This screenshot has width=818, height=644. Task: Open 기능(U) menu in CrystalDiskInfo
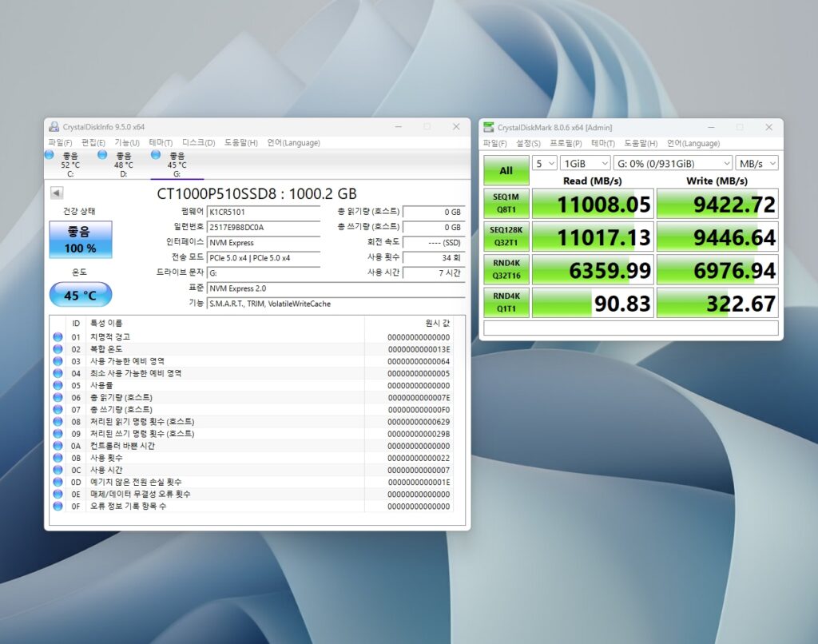pos(127,142)
